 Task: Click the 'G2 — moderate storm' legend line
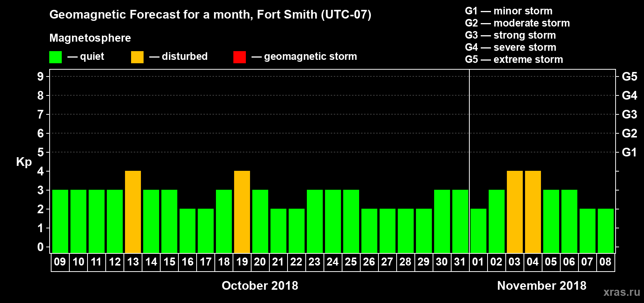tap(517, 23)
